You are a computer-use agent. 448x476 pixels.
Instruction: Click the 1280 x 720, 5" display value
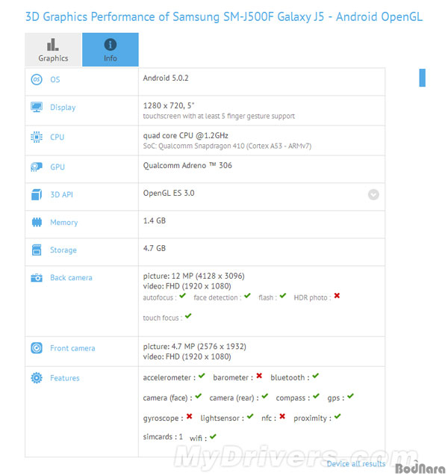(169, 105)
